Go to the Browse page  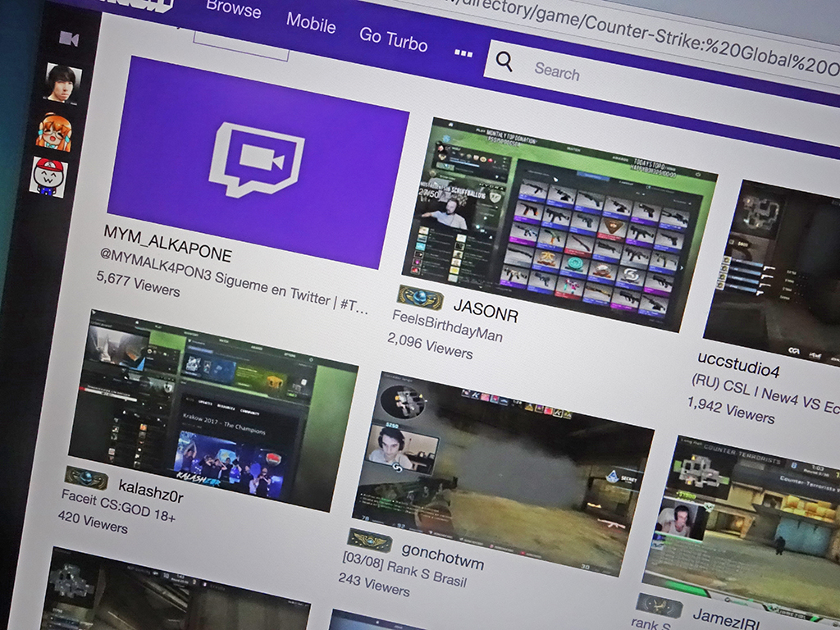233,9
